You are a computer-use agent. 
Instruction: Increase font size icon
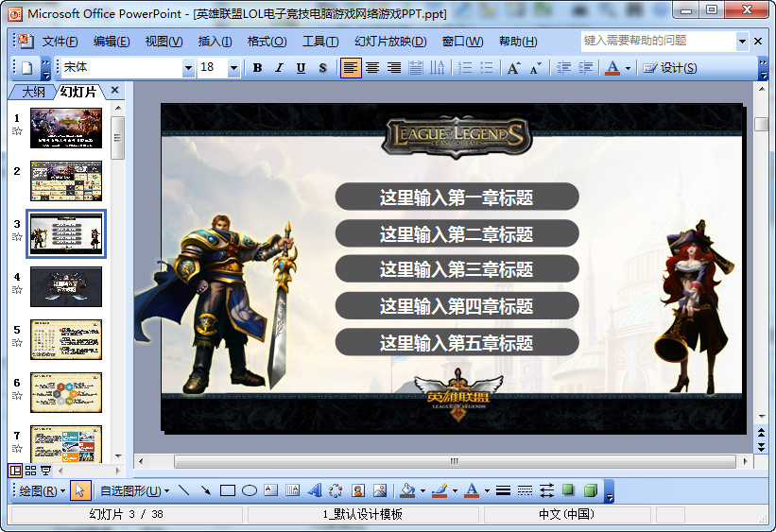(513, 68)
